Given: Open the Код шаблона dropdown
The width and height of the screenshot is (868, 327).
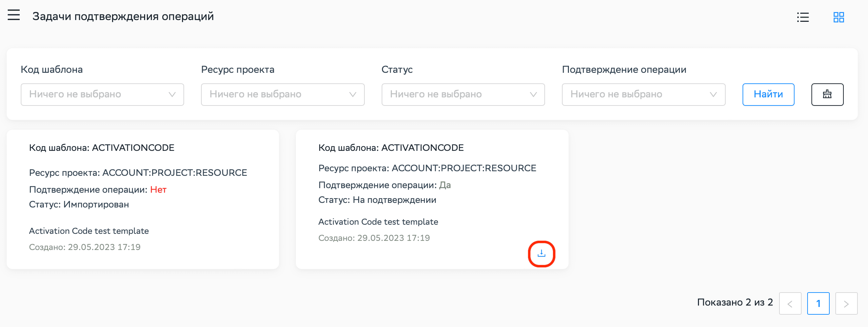Looking at the screenshot, I should pyautogui.click(x=102, y=94).
